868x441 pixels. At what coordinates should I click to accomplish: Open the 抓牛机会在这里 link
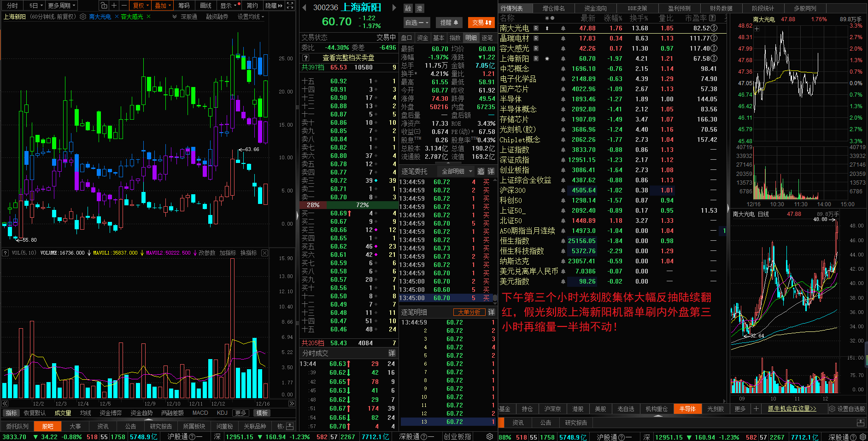(x=792, y=408)
